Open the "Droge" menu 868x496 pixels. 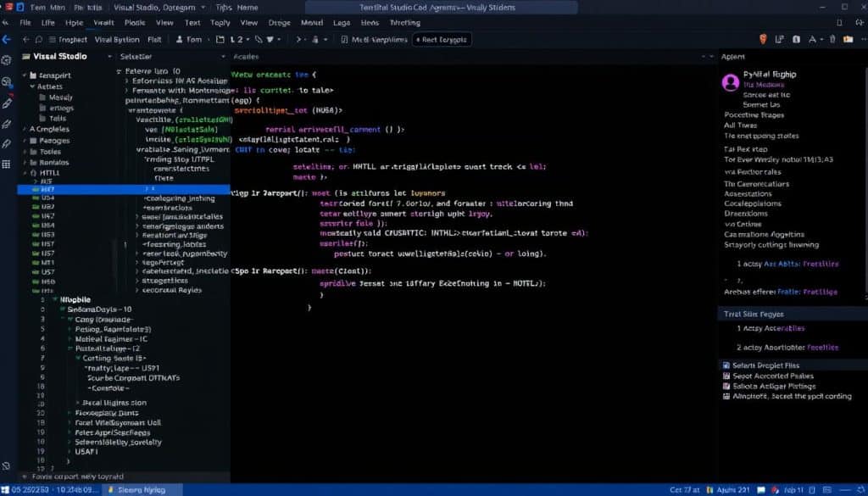[x=279, y=23]
